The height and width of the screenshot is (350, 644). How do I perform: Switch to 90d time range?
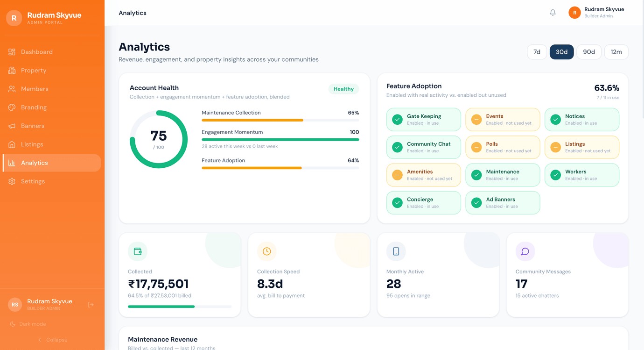589,52
